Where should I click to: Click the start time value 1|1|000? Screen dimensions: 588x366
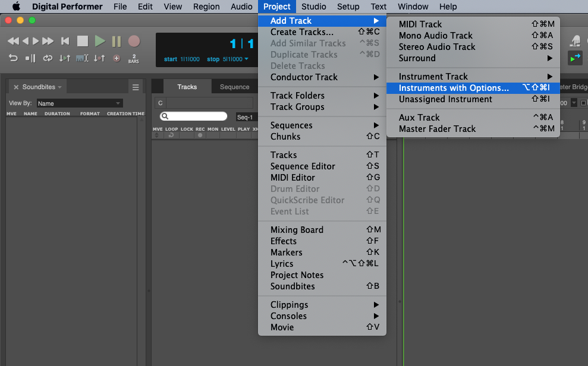[190, 59]
